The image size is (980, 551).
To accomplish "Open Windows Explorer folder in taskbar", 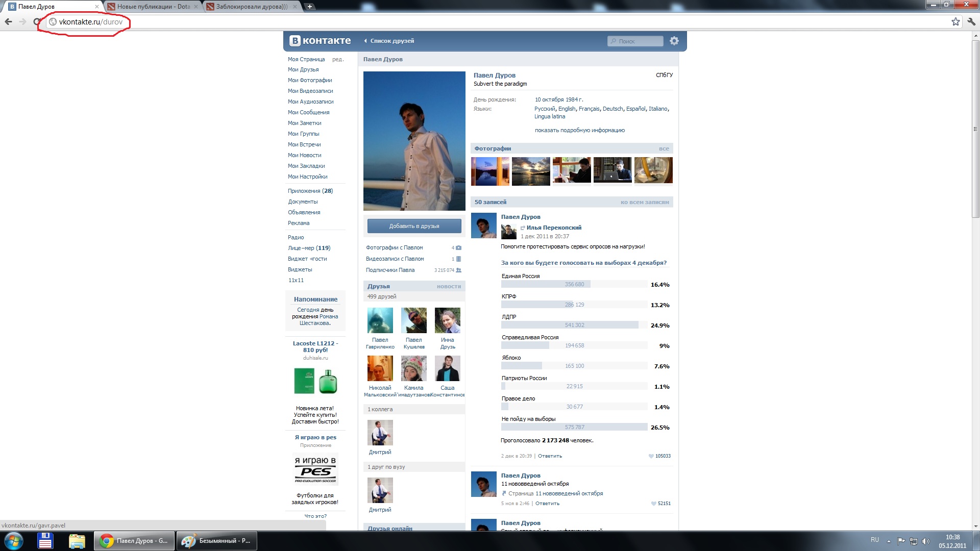I will tap(77, 541).
